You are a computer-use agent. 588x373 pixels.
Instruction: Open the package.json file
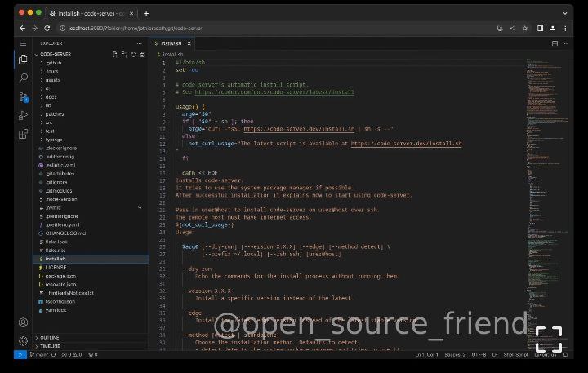click(91, 276)
